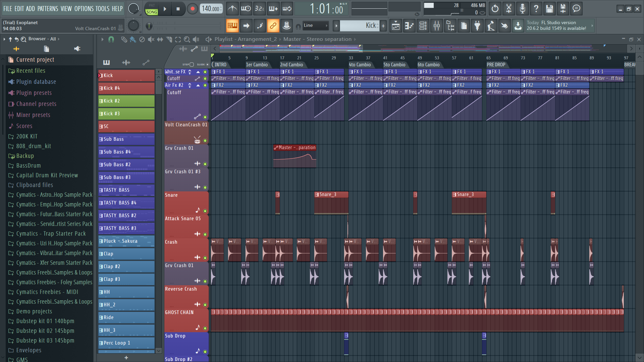Click the link/multilink controllers icon

coord(273,25)
